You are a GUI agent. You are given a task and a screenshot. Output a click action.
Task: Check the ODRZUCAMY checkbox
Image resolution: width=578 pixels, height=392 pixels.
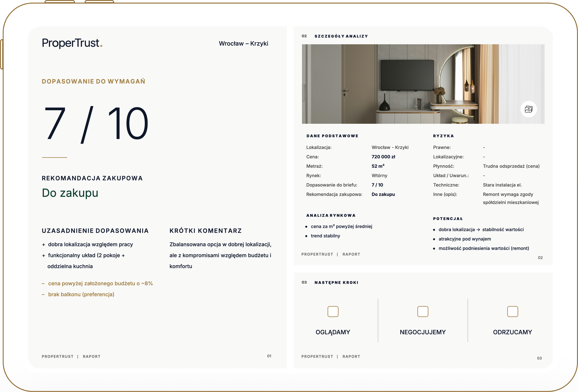tap(512, 311)
